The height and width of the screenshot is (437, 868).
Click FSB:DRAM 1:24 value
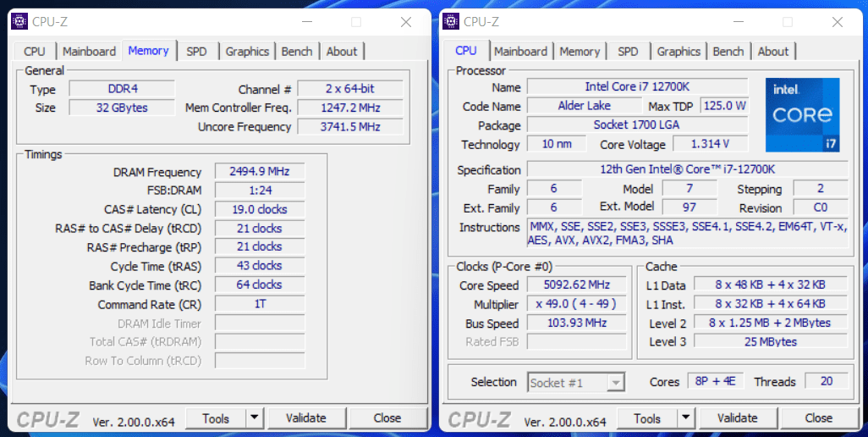[x=260, y=191]
